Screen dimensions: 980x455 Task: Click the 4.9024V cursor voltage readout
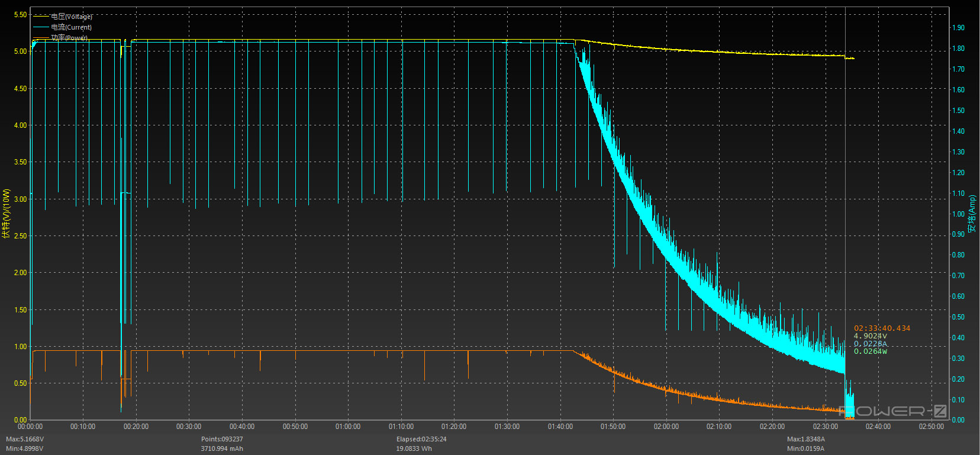point(870,336)
